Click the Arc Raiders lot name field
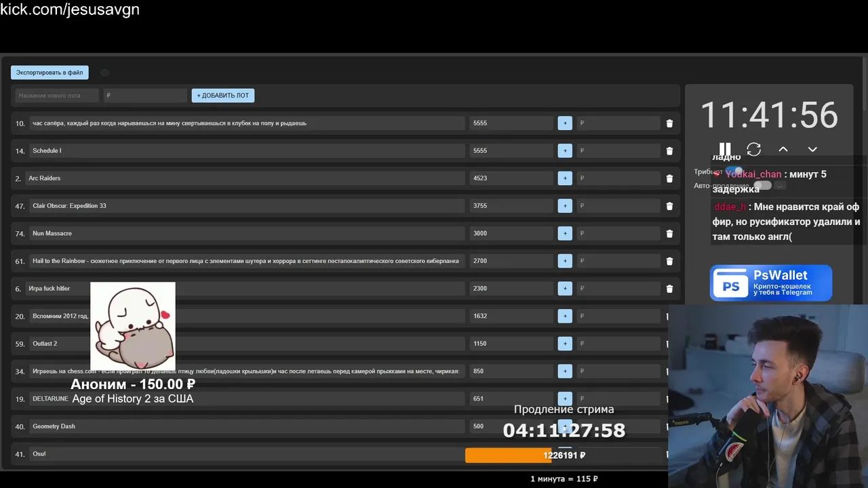Viewport: 868px width, 488px height. [x=245, y=178]
